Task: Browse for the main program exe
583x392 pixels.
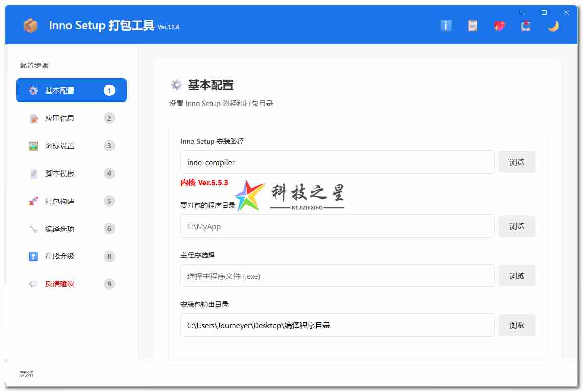Action: click(x=517, y=275)
